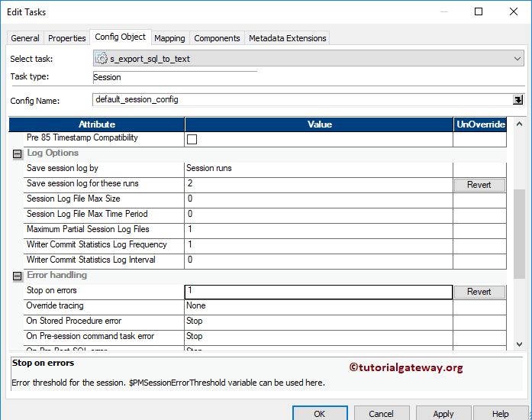Click the Attribute column header
The image size is (532, 420).
pos(97,124)
